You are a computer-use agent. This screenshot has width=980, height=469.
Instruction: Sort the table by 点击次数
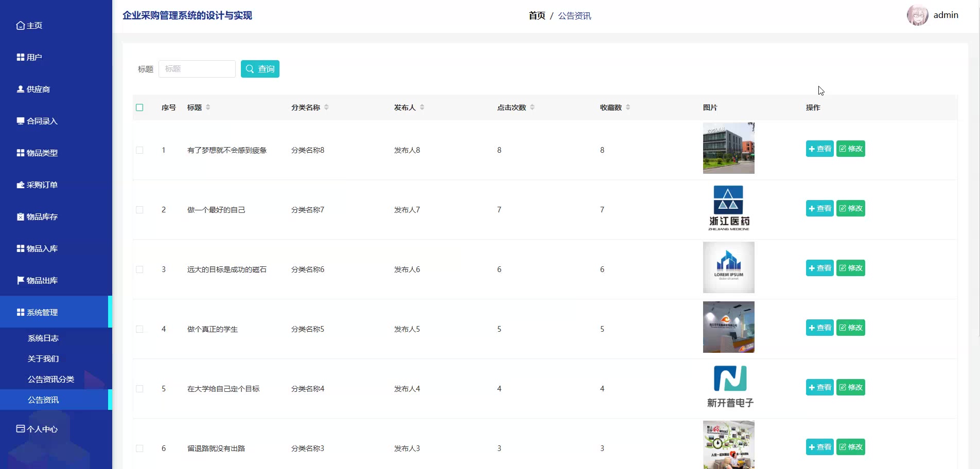tap(532, 107)
